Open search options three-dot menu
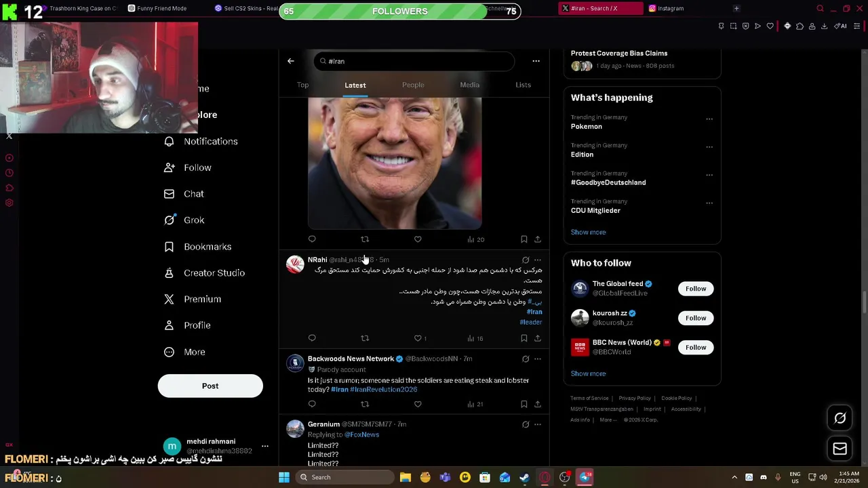This screenshot has width=868, height=488. (536, 61)
